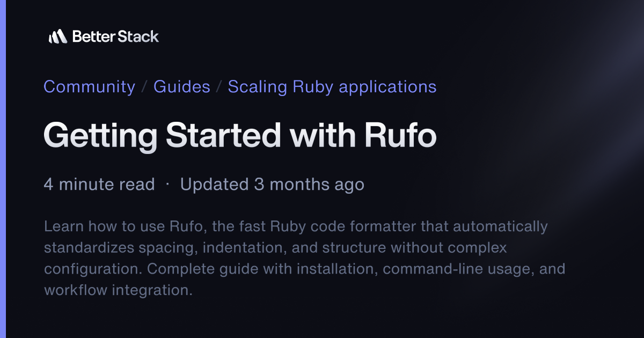Click the dot separator before Updated
644x338 pixels.
point(167,184)
